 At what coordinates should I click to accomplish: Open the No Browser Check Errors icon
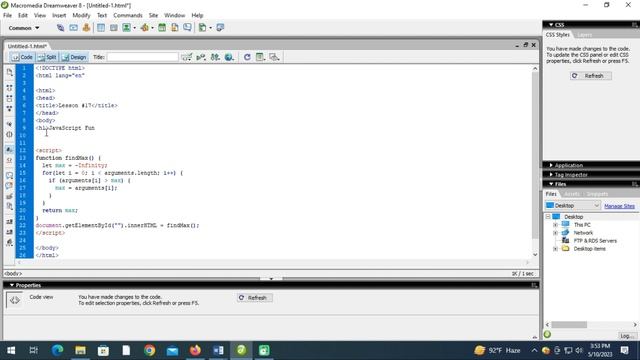(x=187, y=57)
